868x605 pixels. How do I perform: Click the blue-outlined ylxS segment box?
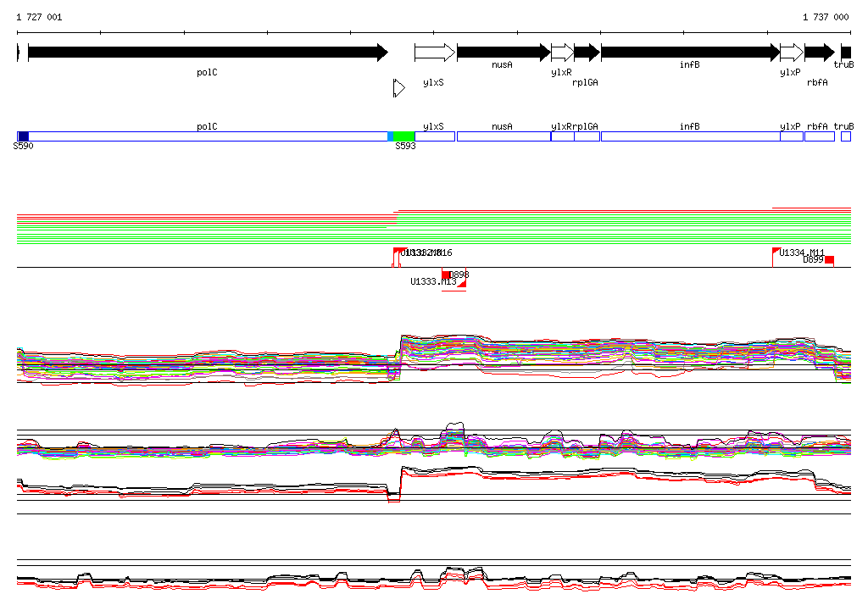point(435,136)
